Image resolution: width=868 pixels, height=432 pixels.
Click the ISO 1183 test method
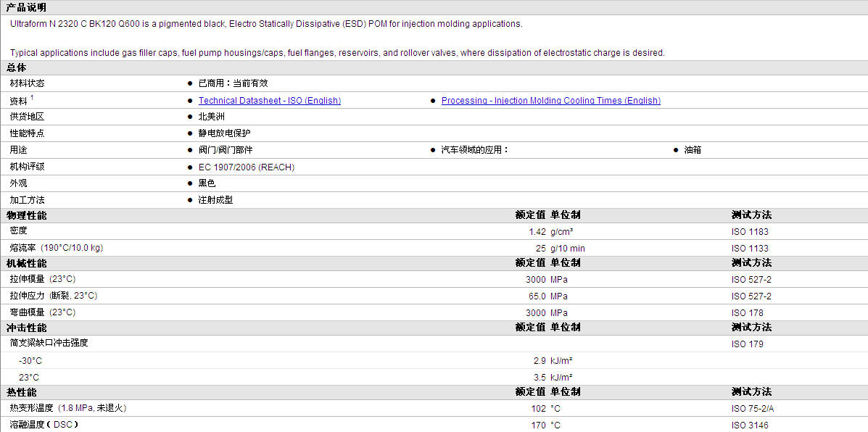750,232
